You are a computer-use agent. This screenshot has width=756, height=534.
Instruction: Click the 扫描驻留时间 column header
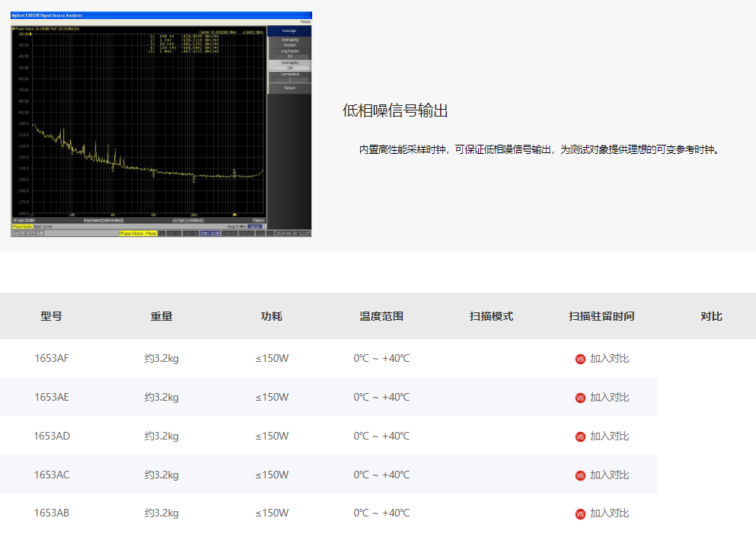pyautogui.click(x=601, y=316)
